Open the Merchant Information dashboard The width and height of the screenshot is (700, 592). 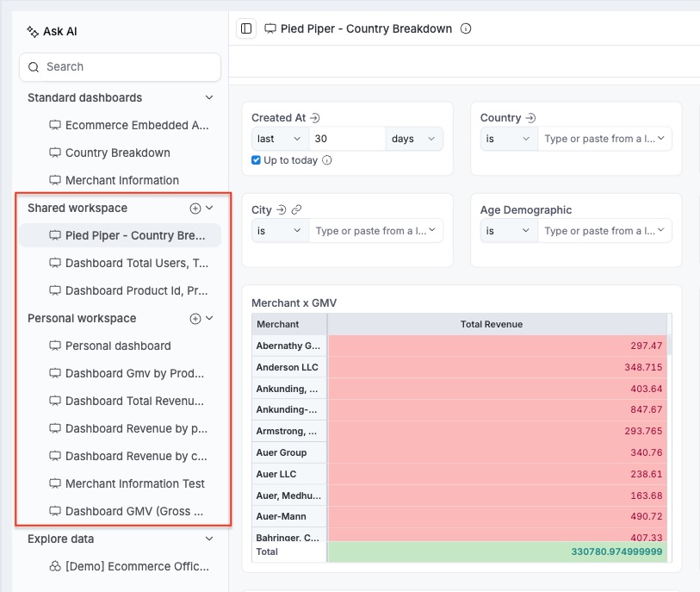121,180
